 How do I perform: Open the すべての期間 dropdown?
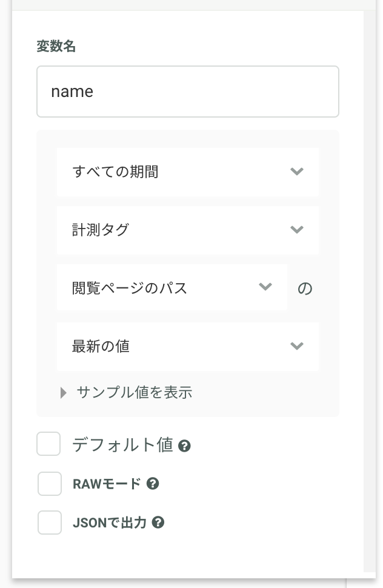(x=187, y=172)
